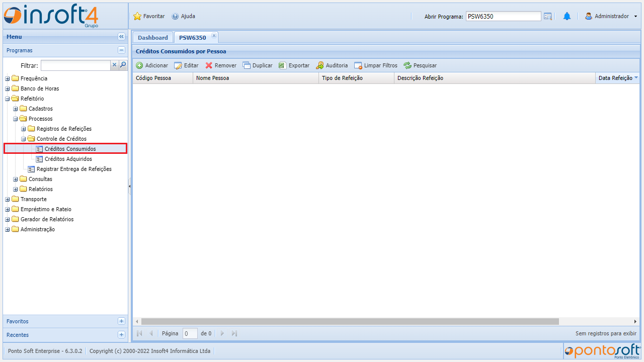Click the Pesquisar button

click(420, 65)
